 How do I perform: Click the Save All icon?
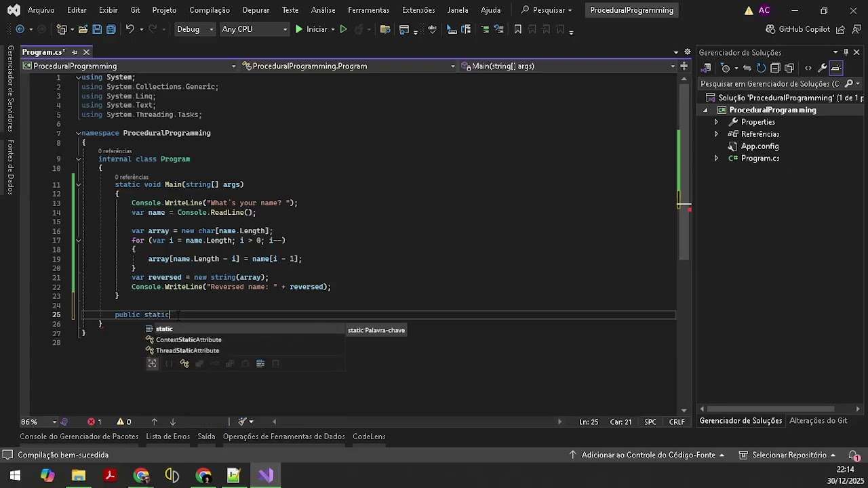click(x=111, y=29)
